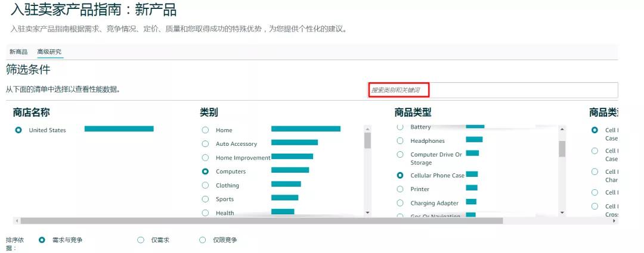This screenshot has height=253, width=644.
Task: Select the Headphones product type
Action: click(x=400, y=140)
